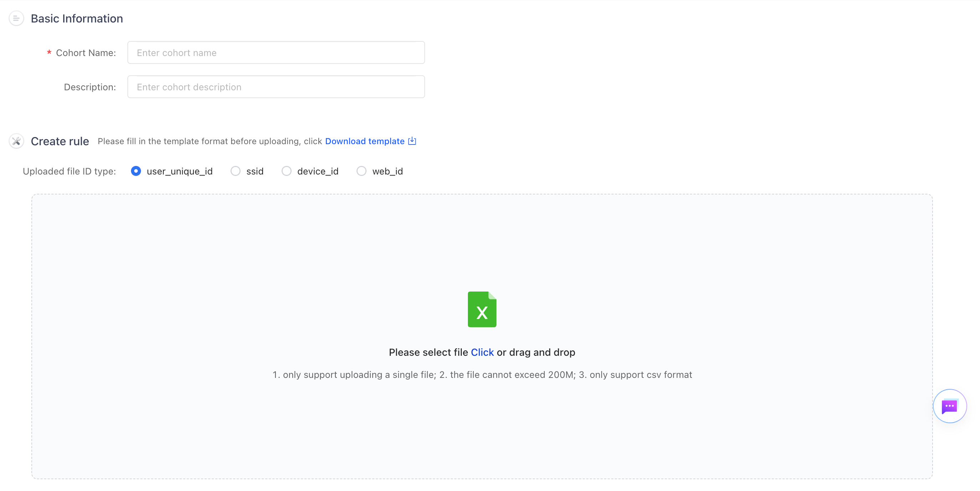Image resolution: width=980 pixels, height=491 pixels.
Task: Select the ssid radio option
Action: click(236, 171)
